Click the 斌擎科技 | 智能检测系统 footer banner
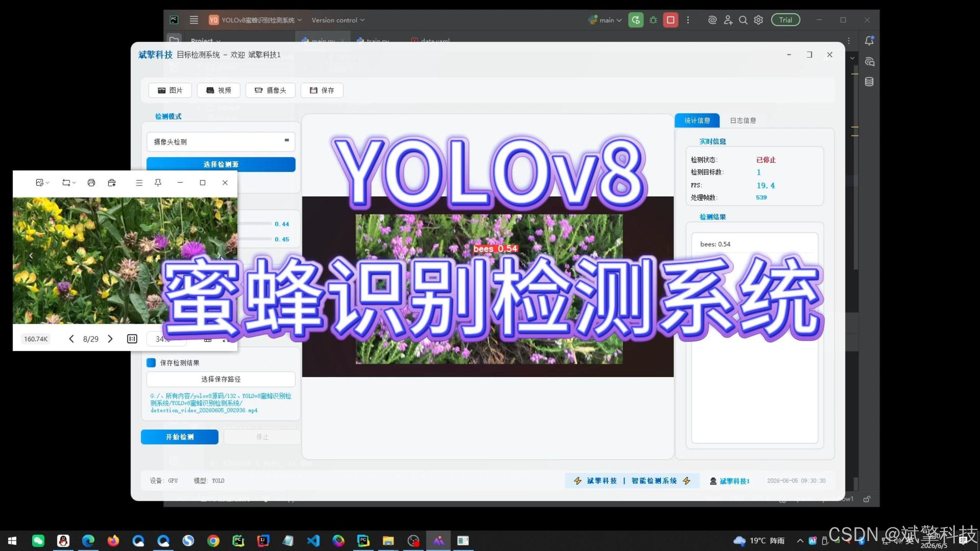Viewport: 980px width, 551px height. coord(632,481)
